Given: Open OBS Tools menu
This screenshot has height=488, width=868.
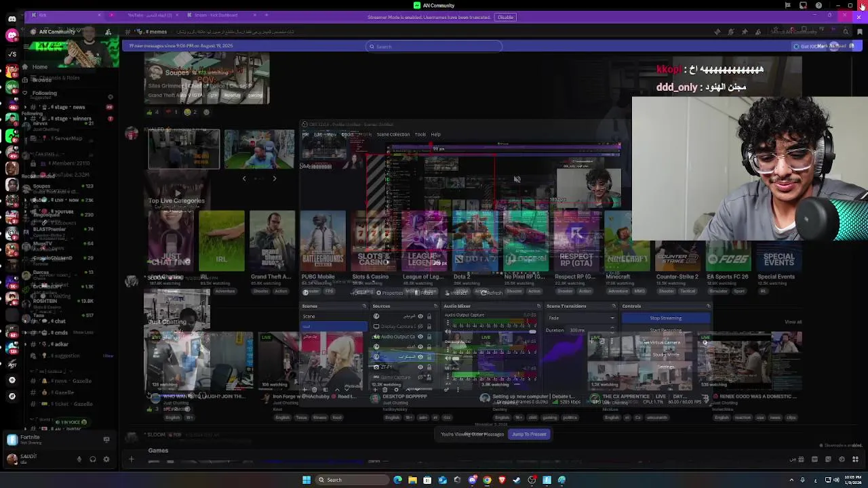Looking at the screenshot, I should pos(420,134).
